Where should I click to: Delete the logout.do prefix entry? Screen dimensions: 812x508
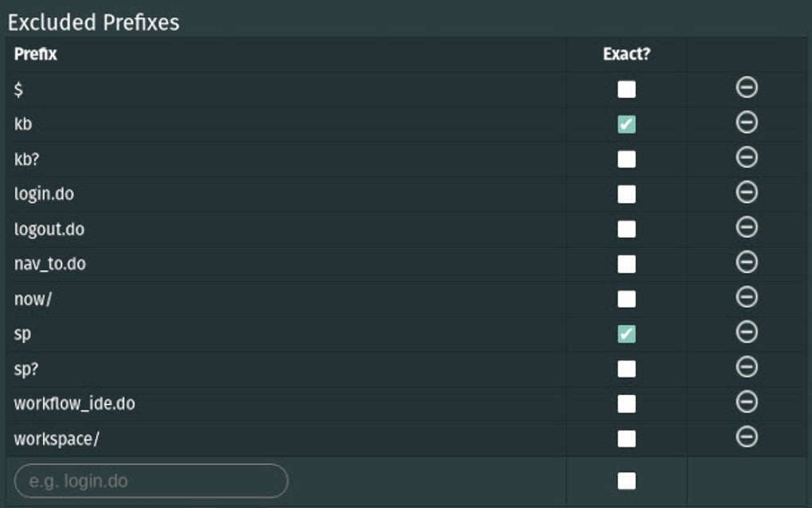point(744,229)
